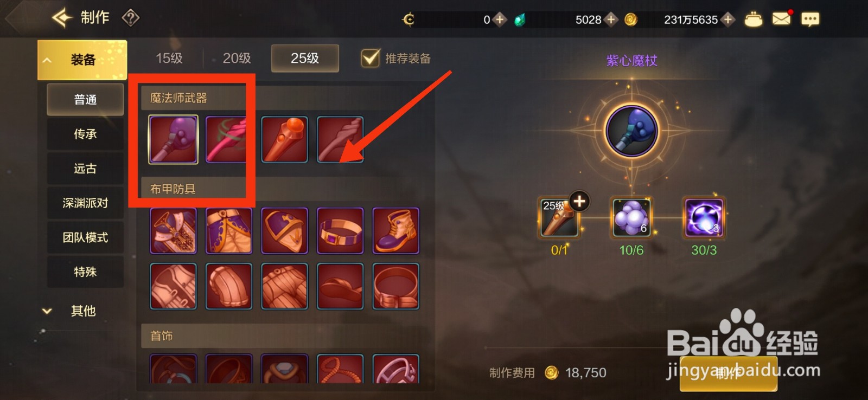The image size is (868, 400).
Task: Select the orange orb staff icon
Action: tap(285, 140)
